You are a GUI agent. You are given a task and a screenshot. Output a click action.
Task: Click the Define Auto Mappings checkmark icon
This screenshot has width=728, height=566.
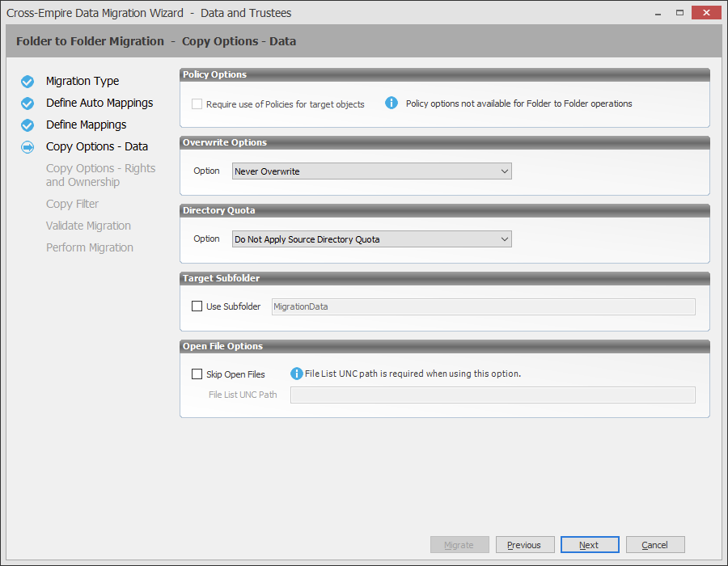[x=28, y=103]
